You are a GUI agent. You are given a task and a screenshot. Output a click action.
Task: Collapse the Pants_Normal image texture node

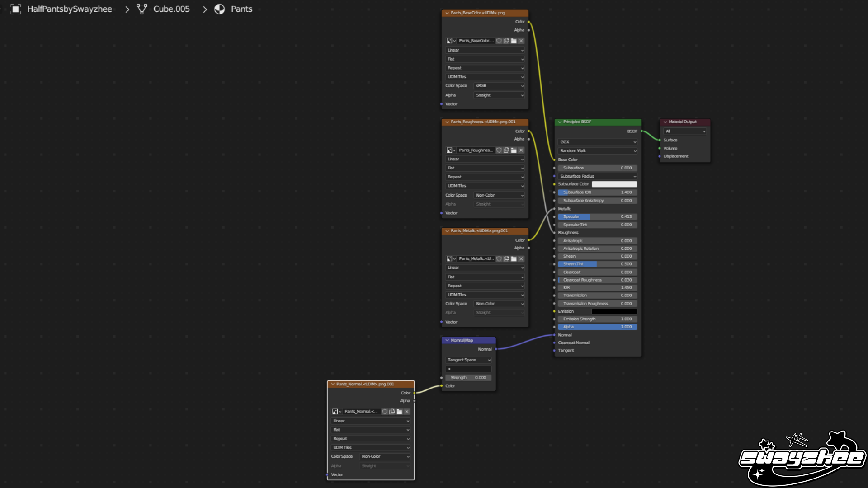[x=333, y=385]
